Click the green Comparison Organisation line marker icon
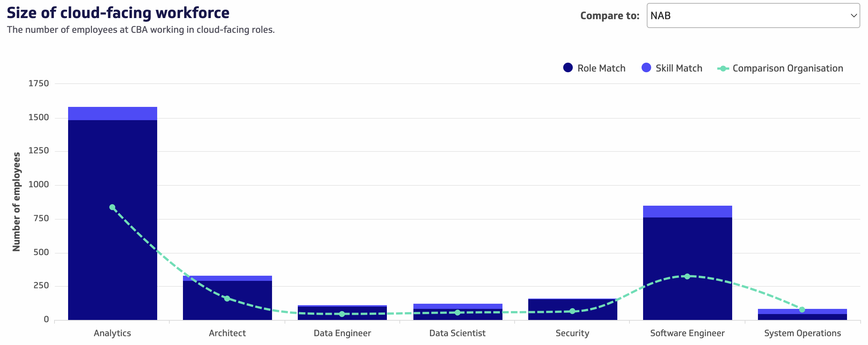 point(723,69)
